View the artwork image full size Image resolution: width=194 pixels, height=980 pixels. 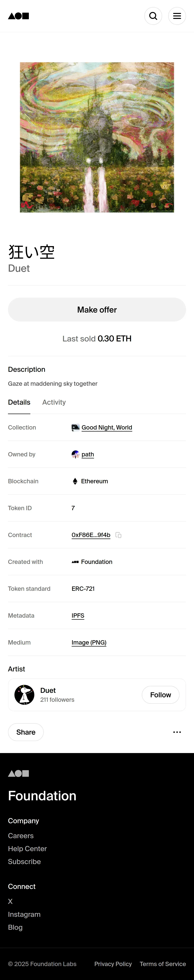pos(97,137)
